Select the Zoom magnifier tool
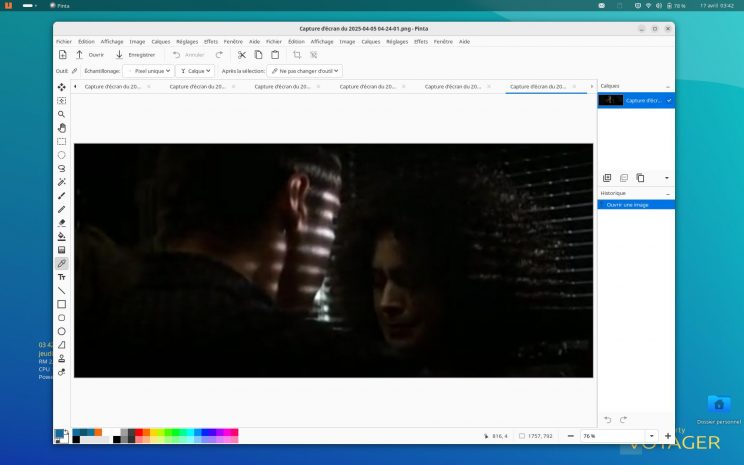Screen dimensions: 744x465 coord(62,114)
